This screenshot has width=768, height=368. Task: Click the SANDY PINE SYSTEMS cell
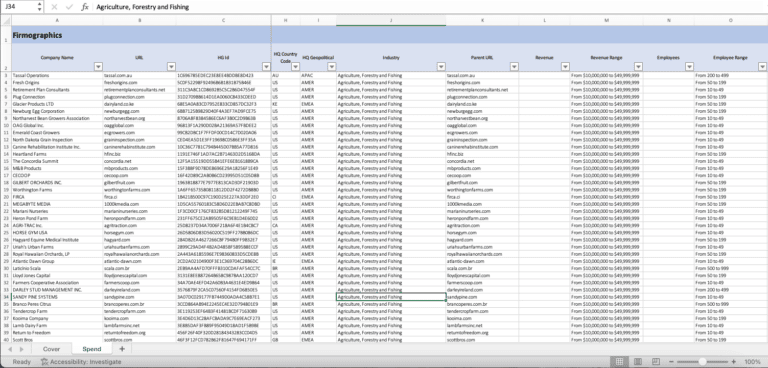[x=57, y=297]
